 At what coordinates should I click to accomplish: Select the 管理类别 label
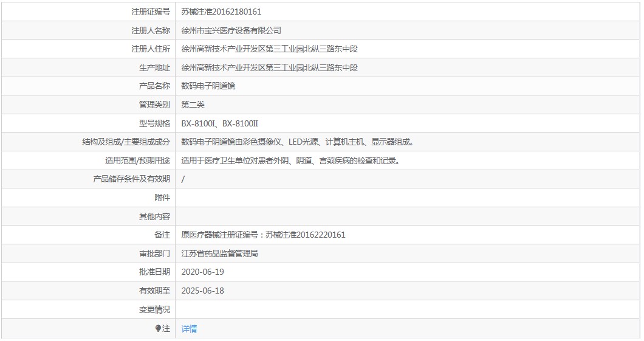tap(154, 105)
